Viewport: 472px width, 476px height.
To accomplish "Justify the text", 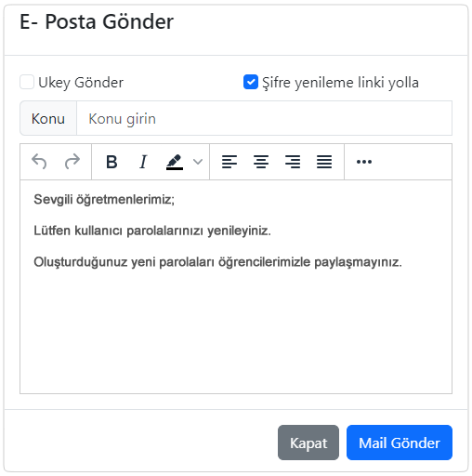I will click(324, 162).
